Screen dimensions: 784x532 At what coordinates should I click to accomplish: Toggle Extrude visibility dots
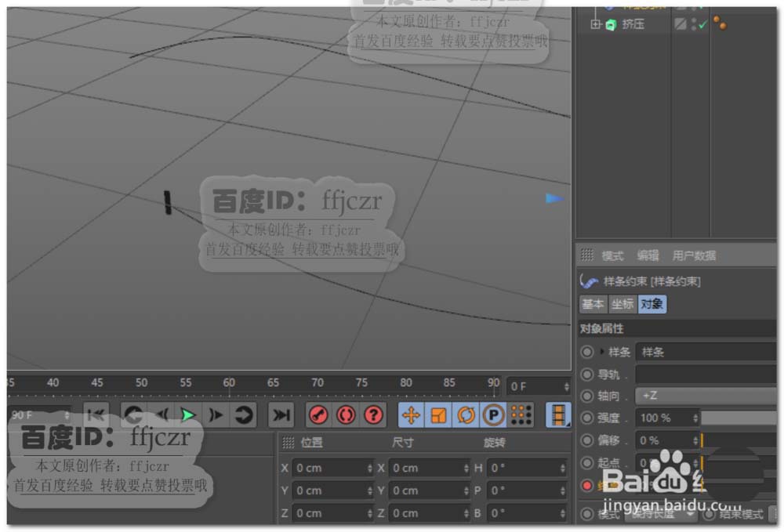tap(694, 24)
